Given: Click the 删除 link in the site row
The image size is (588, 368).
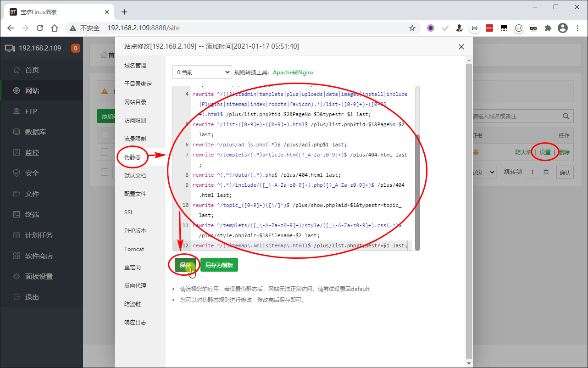Looking at the screenshot, I should pyautogui.click(x=564, y=152).
